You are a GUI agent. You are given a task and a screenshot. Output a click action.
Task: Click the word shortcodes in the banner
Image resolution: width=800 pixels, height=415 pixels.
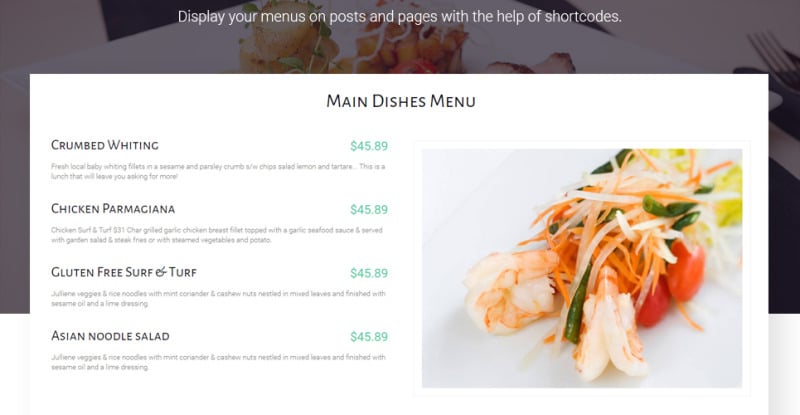pos(583,17)
